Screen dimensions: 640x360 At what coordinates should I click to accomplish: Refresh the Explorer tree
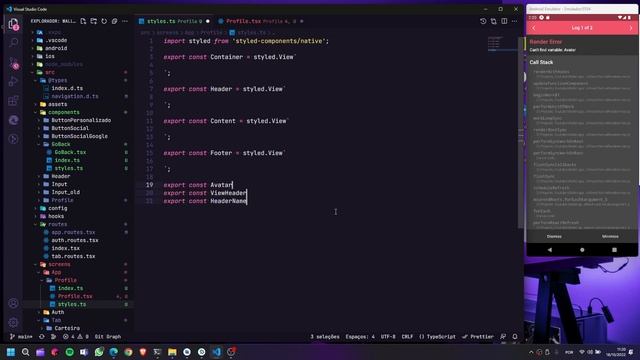(x=104, y=21)
